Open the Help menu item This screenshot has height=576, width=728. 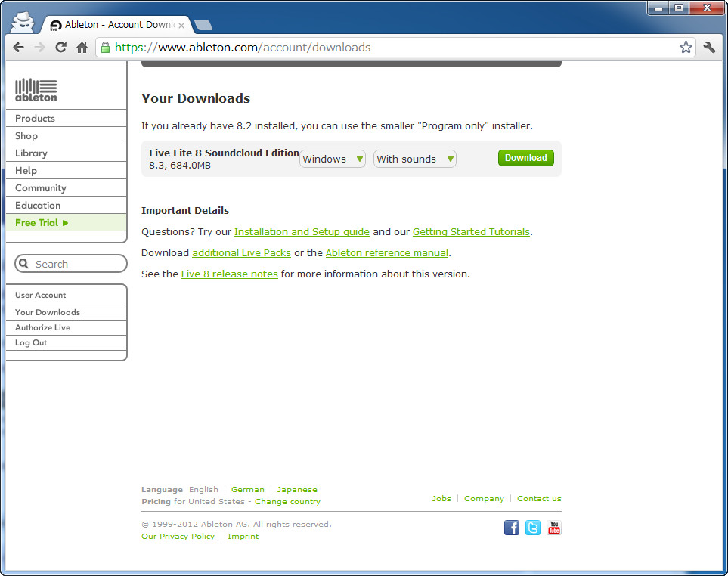click(66, 170)
